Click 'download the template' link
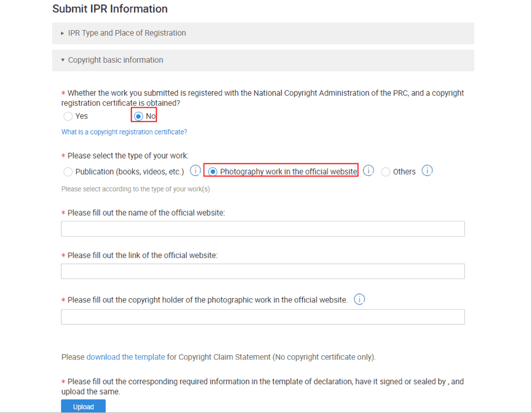The image size is (532, 413). [125, 357]
